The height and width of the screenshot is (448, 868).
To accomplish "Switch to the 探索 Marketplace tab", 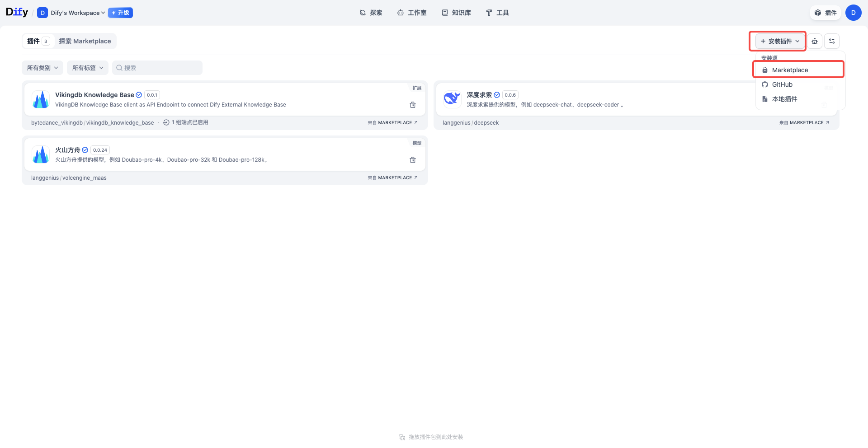I will pos(85,41).
